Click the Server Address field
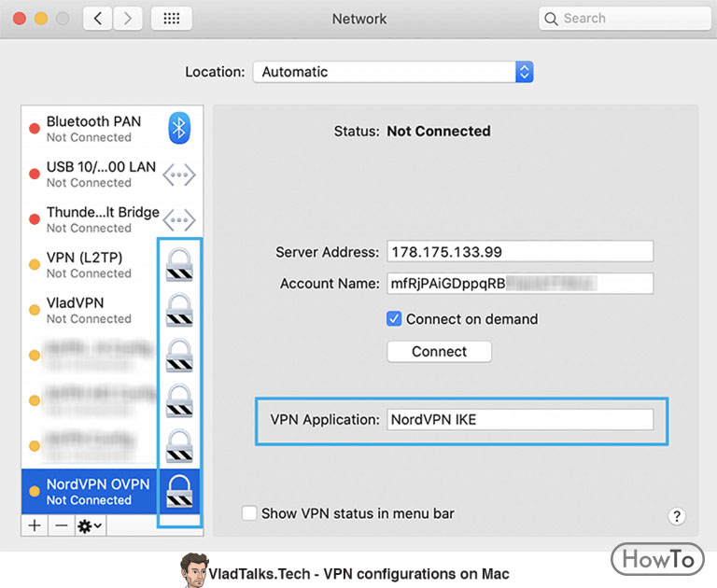 [x=520, y=251]
